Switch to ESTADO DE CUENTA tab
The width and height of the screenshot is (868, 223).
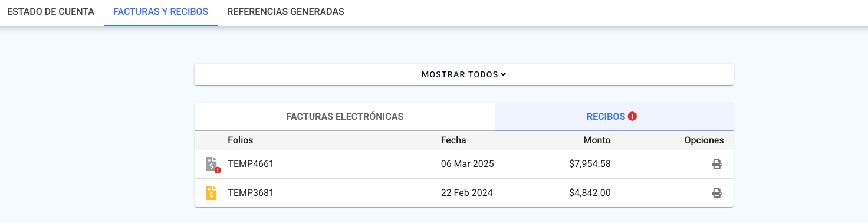(x=51, y=12)
